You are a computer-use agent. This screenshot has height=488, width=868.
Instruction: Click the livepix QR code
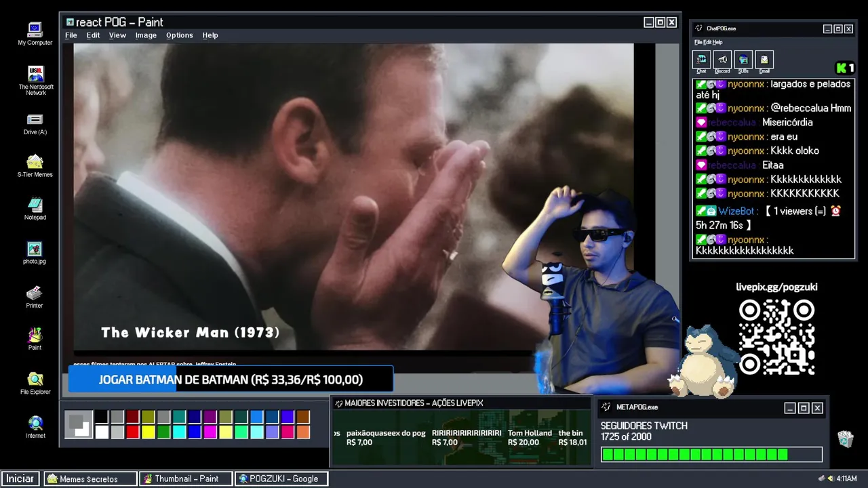click(x=776, y=337)
